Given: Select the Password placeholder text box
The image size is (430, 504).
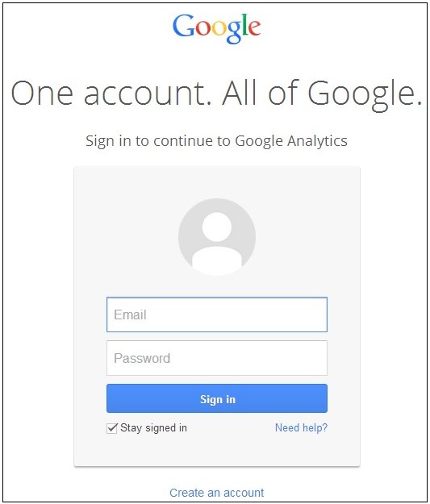Looking at the screenshot, I should pyautogui.click(x=217, y=358).
